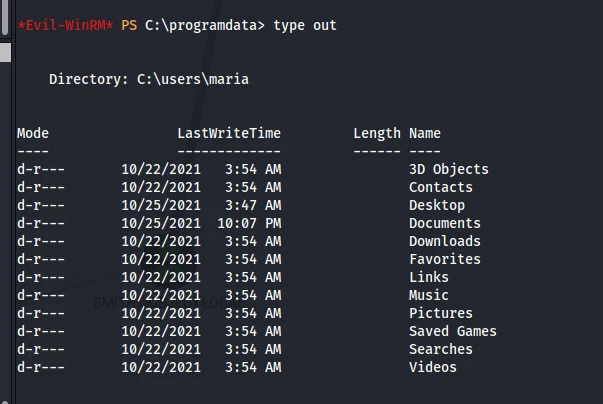
Task: Select the Directory path C:\users\maria
Action: (193, 80)
